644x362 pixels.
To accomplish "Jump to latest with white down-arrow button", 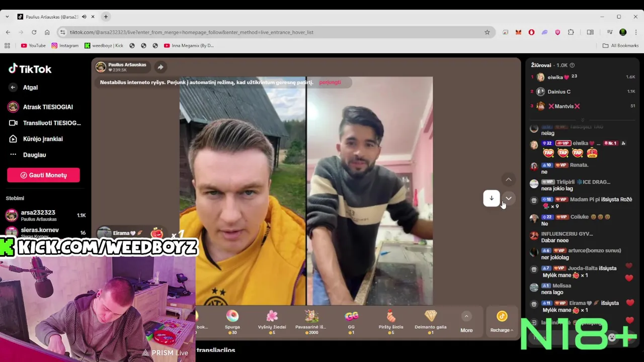I will (492, 198).
